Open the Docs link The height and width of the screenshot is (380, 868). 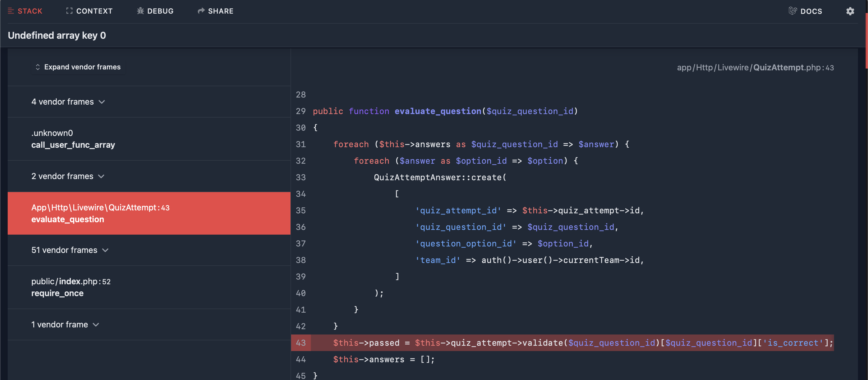point(811,11)
